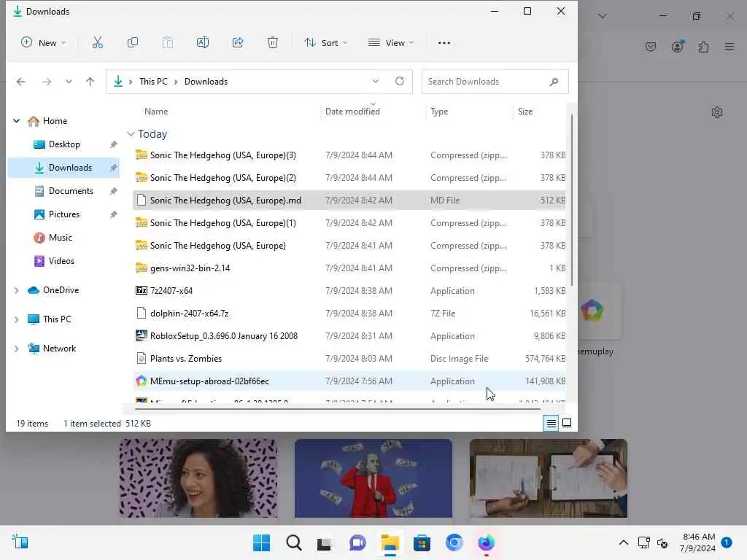This screenshot has width=747, height=560.
Task: Switch to large thumbnails view icon
Action: coord(567,423)
